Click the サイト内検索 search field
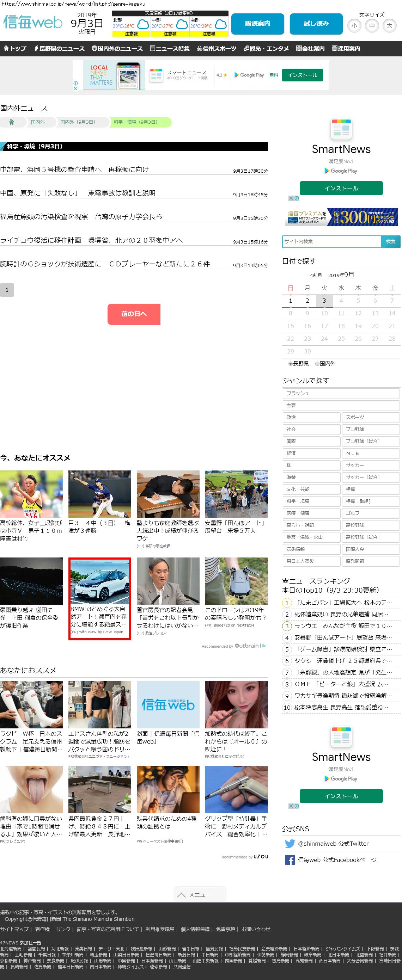The height and width of the screenshot is (980, 402). [x=331, y=242]
